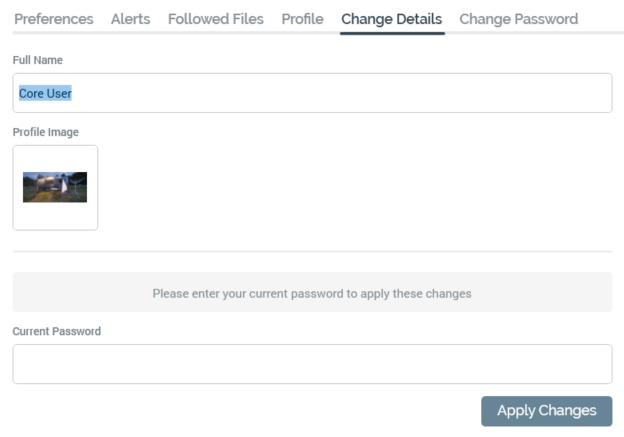Viewport: 624px width, 437px height.
Task: Go to the Followed Files tab
Action: click(x=216, y=19)
